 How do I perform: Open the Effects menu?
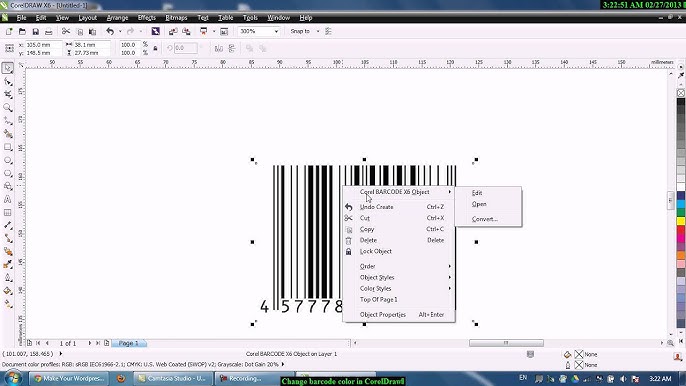[x=147, y=18]
